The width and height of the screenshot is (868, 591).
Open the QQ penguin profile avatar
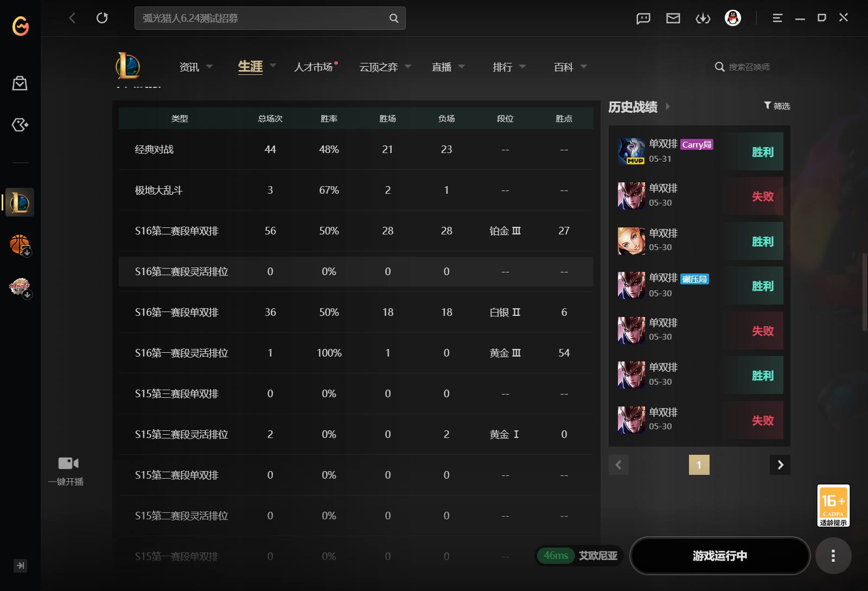coord(733,18)
